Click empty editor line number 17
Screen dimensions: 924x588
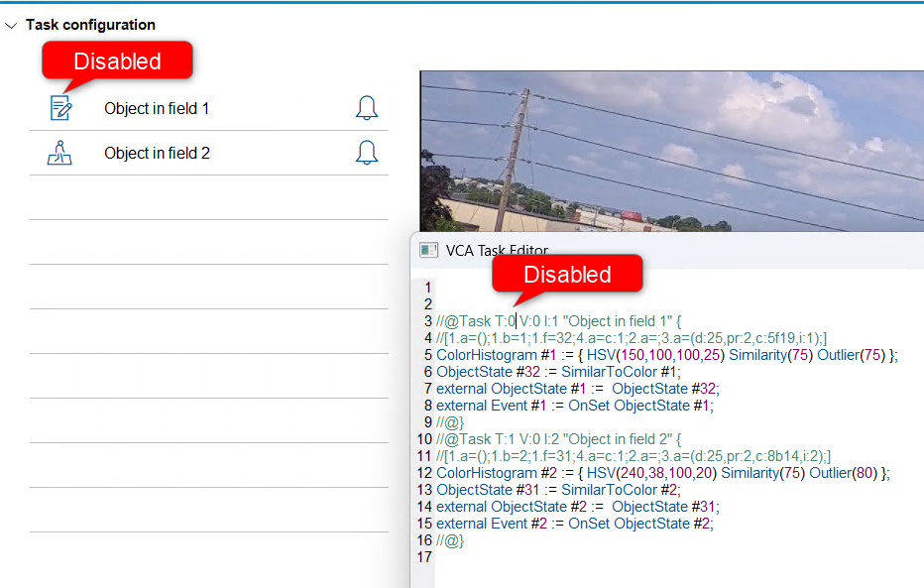tap(425, 557)
